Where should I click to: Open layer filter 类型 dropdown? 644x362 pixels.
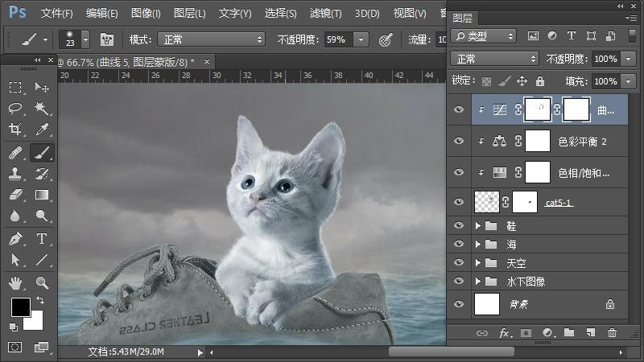click(484, 36)
